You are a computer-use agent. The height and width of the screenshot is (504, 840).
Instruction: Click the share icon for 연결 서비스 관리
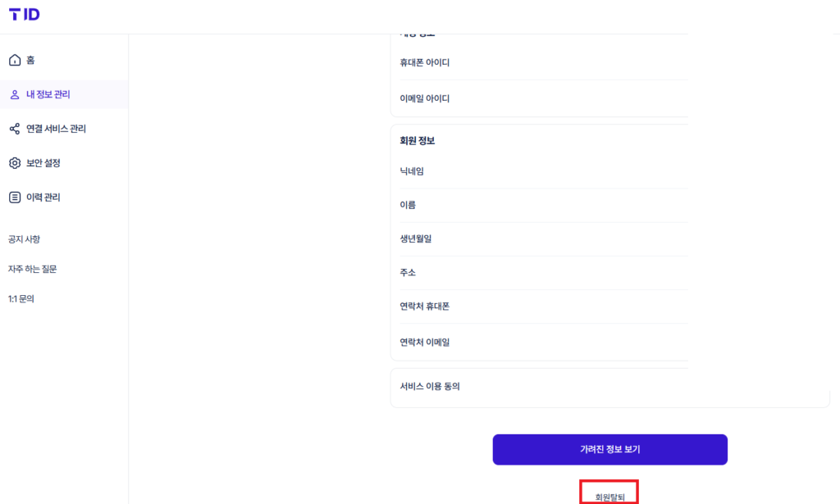(15, 129)
